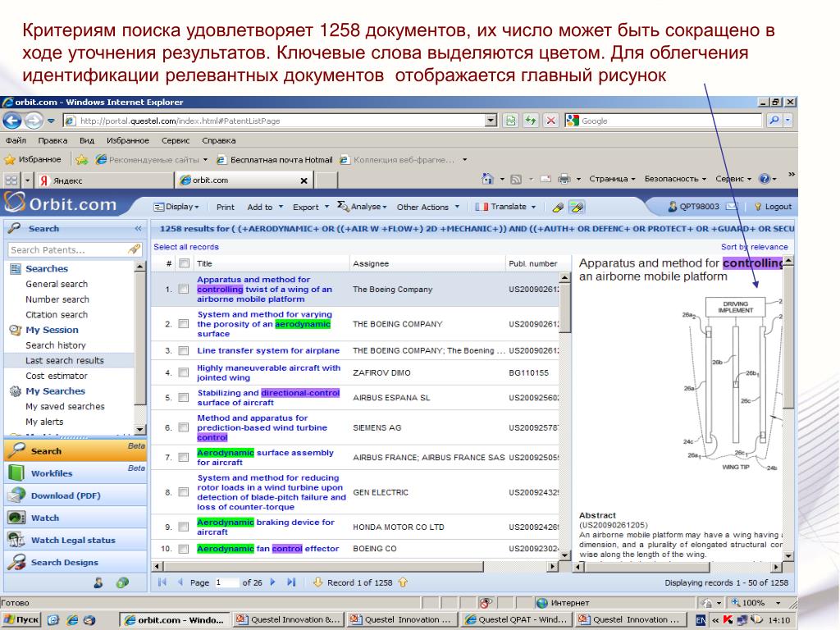Click the Google search magnifier icon
Image resolution: width=840 pixels, height=630 pixels.
(774, 121)
